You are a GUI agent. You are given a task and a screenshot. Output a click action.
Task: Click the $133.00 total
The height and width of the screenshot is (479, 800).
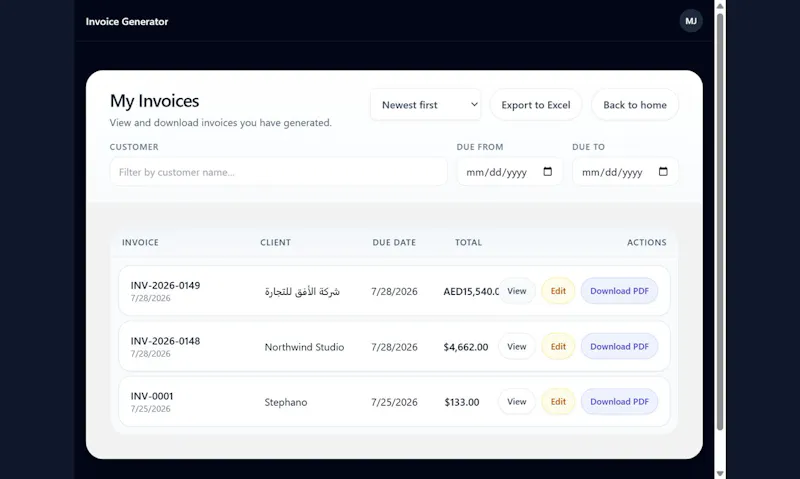[x=462, y=402]
